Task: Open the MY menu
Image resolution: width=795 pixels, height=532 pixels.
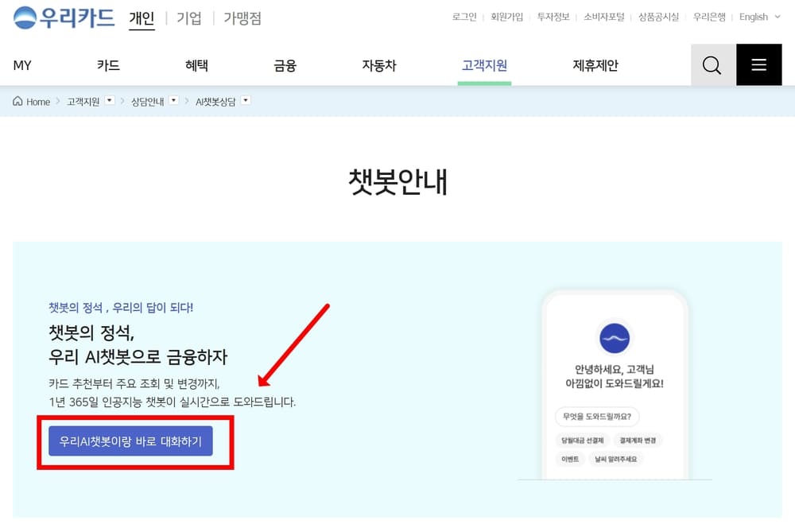Action: (22, 65)
